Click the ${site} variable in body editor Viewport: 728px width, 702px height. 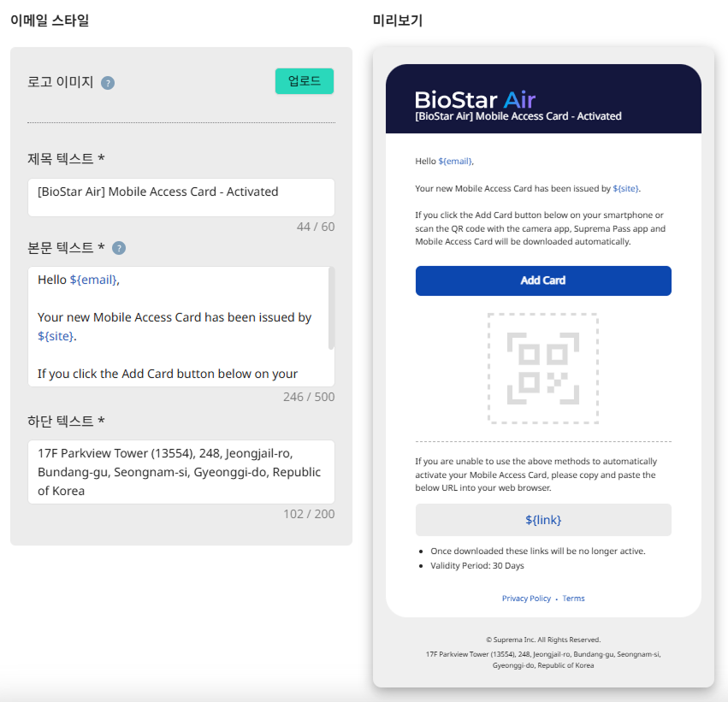56,336
